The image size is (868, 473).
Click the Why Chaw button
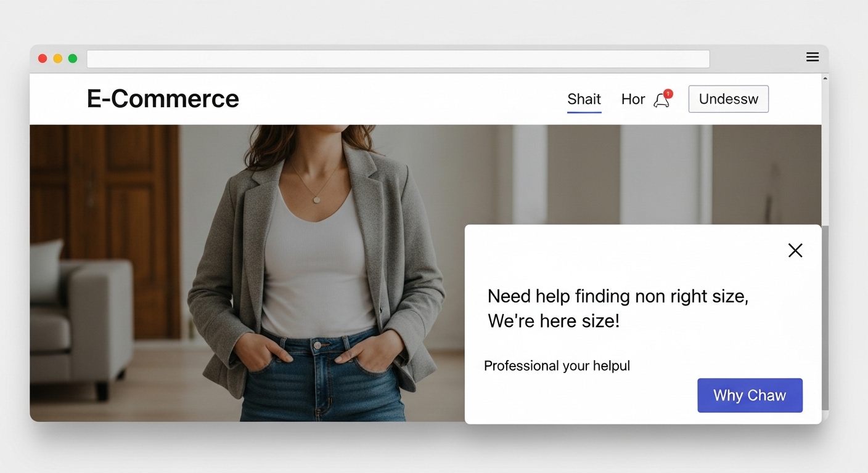(750, 395)
